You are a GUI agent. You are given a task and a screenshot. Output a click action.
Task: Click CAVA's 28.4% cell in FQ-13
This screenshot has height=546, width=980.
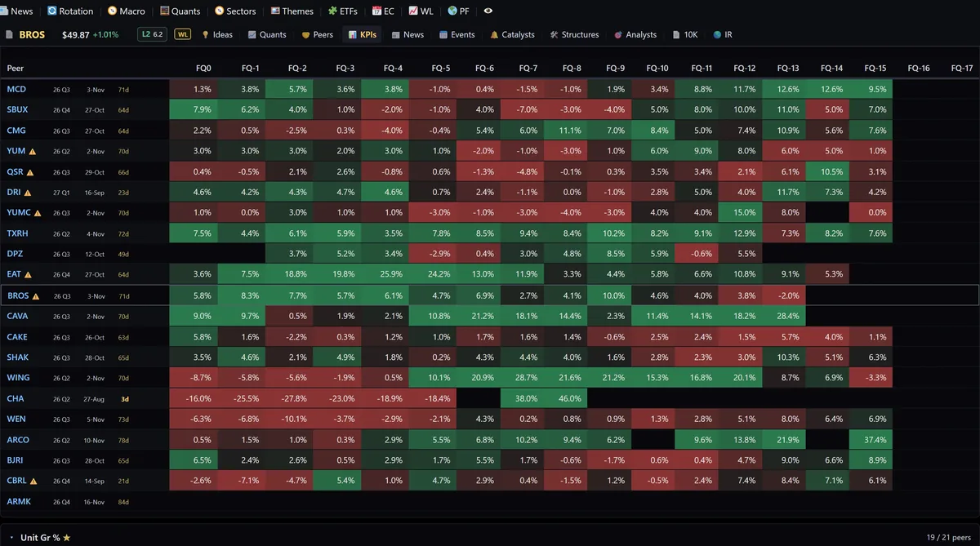tap(784, 316)
